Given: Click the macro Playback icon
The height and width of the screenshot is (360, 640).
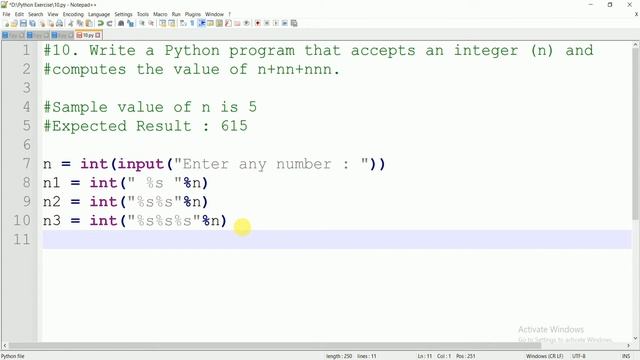Looking at the screenshot, I should click(276, 23).
